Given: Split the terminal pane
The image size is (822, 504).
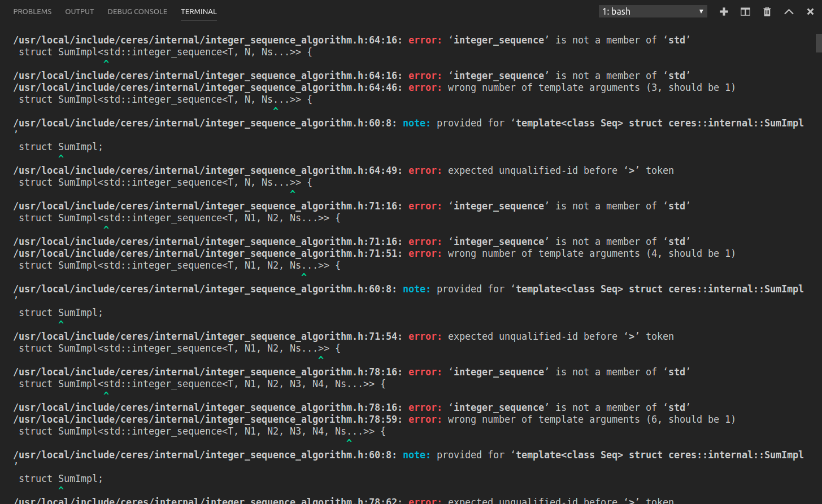Looking at the screenshot, I should [x=745, y=11].
